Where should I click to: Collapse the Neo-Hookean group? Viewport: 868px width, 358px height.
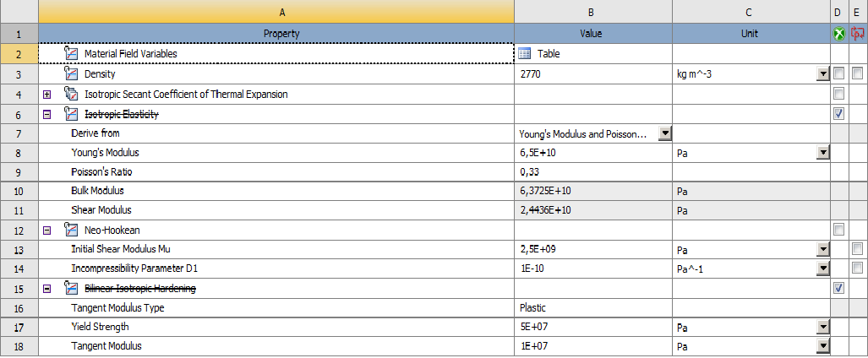click(47, 230)
